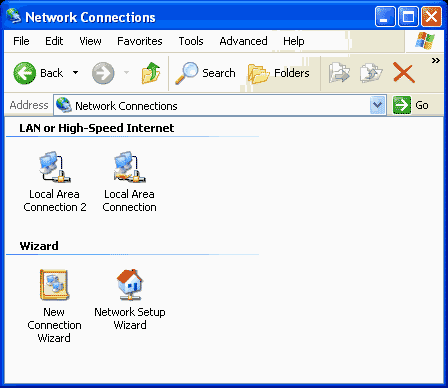This screenshot has width=448, height=388.
Task: Click the 'Network Setup Wizard' label
Action: click(130, 319)
